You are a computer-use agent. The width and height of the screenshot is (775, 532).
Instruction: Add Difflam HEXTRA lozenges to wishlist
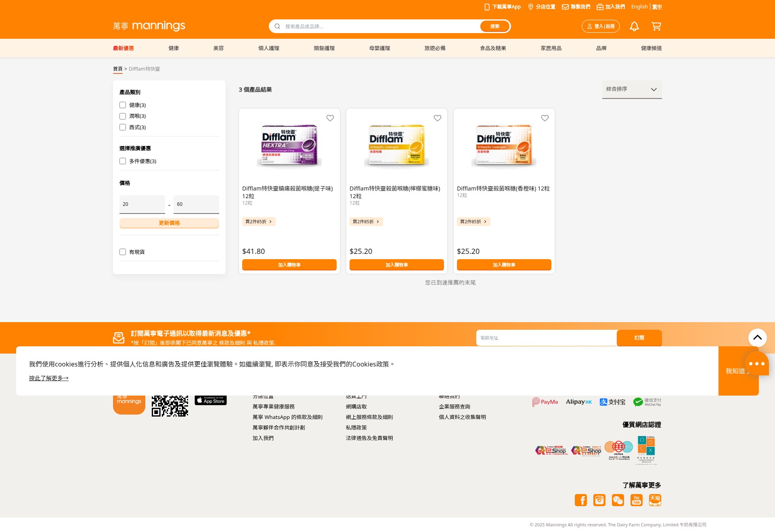(x=330, y=118)
